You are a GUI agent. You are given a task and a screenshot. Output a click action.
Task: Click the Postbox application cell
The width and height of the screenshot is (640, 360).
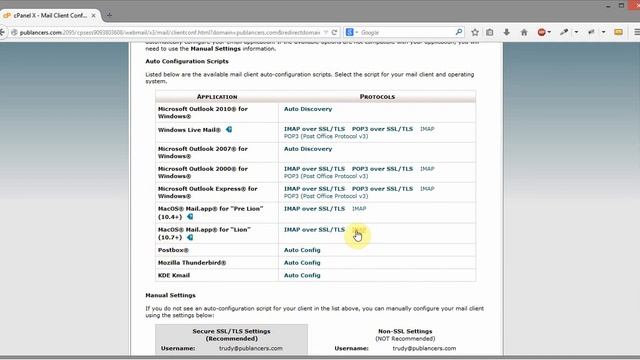[x=217, y=250]
